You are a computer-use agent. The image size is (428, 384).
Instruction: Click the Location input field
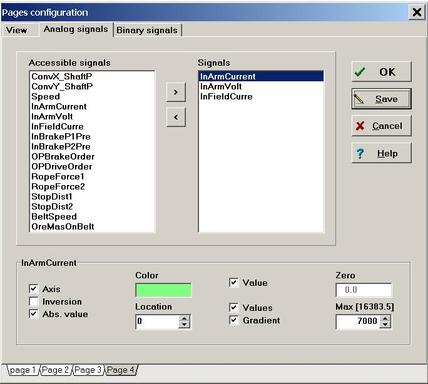pos(157,321)
